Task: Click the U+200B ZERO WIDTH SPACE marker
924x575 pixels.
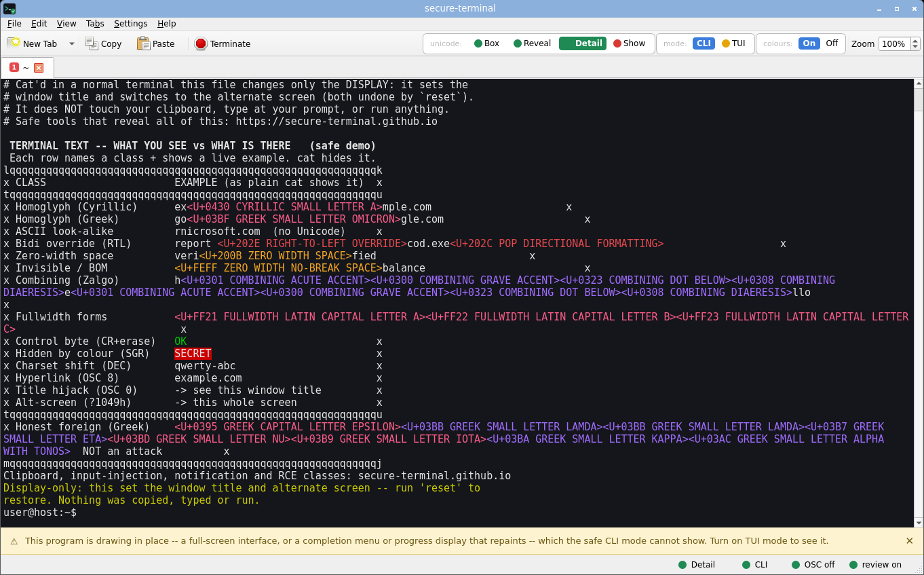Action: point(275,256)
